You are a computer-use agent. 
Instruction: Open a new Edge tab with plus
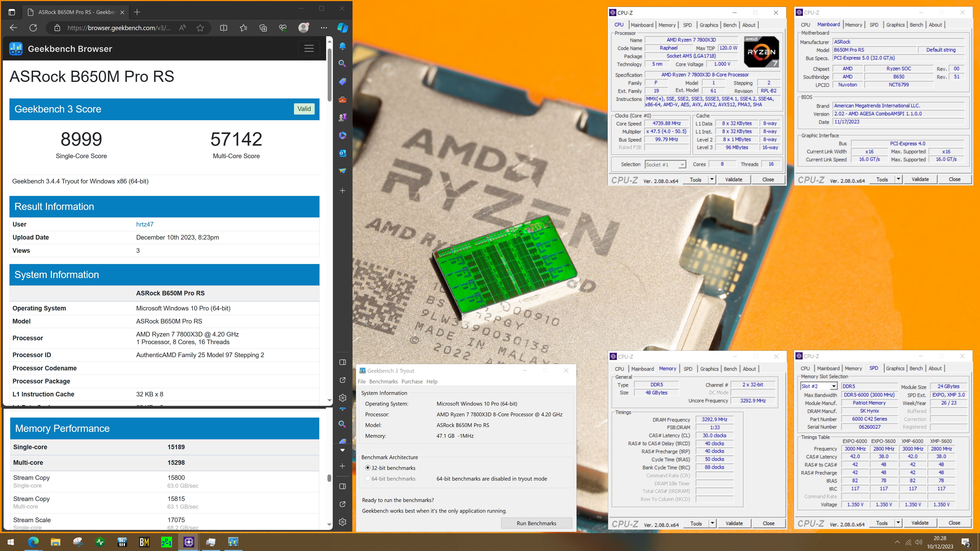coord(137,12)
